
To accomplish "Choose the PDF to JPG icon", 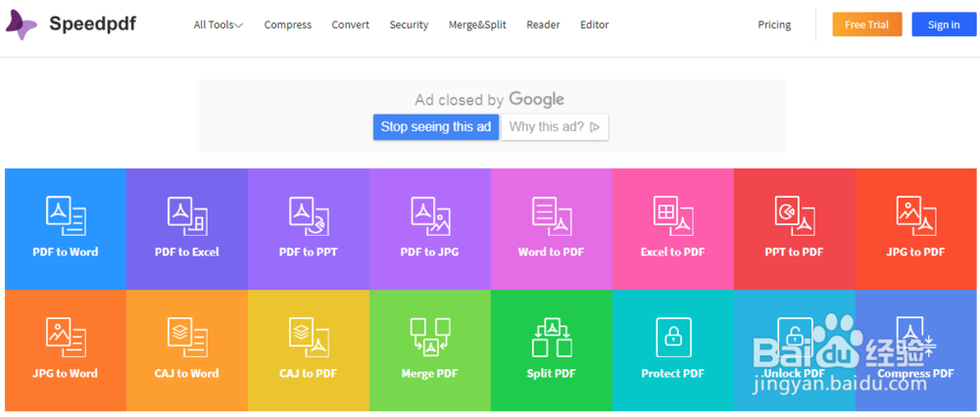I will click(430, 216).
